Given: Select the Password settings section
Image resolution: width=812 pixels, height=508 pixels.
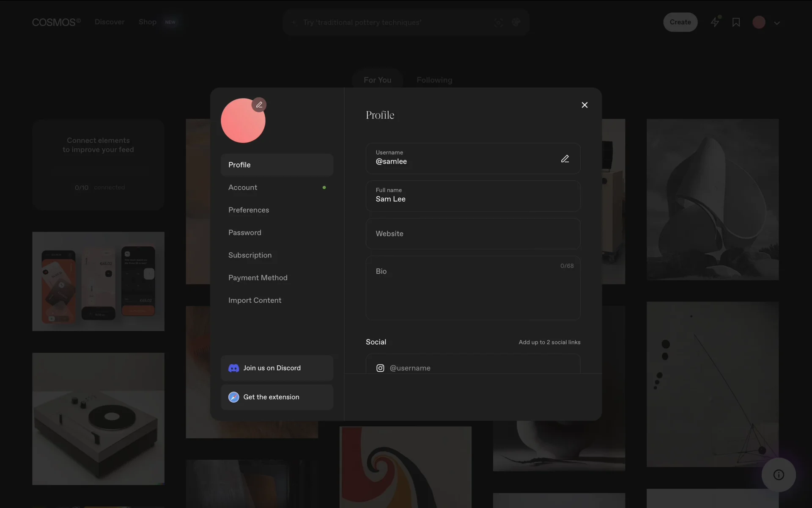Looking at the screenshot, I should 245,232.
